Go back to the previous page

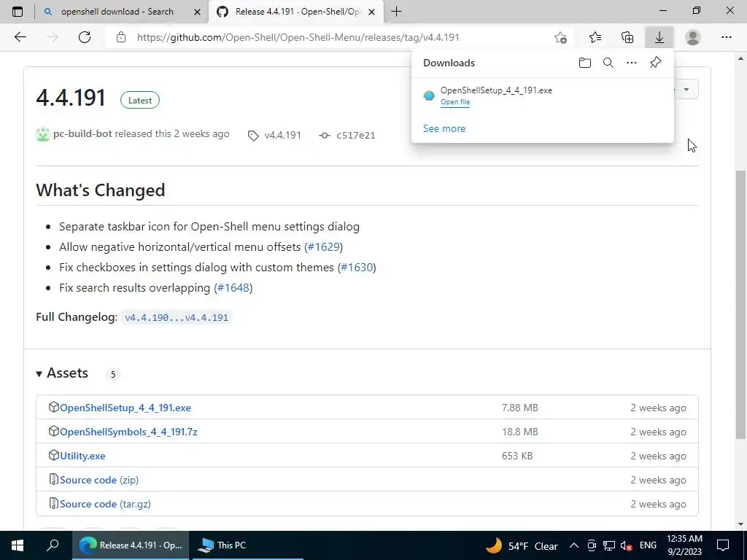pos(20,37)
